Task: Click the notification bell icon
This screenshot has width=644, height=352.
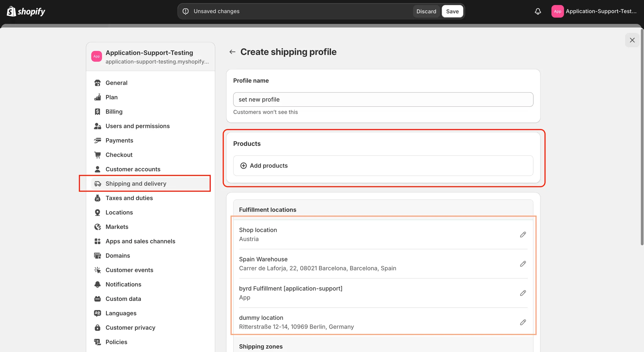Action: click(538, 11)
